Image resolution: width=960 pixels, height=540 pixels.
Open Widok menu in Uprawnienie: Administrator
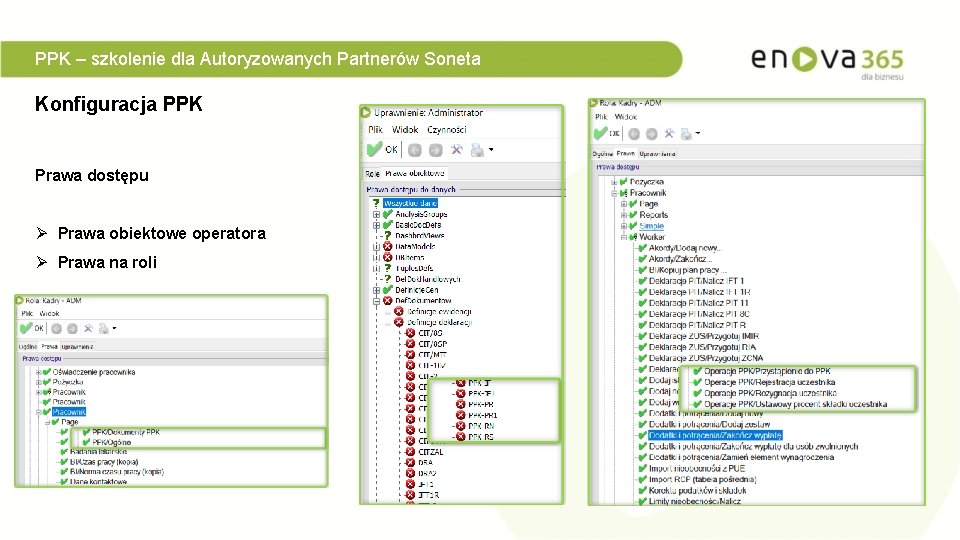[405, 130]
